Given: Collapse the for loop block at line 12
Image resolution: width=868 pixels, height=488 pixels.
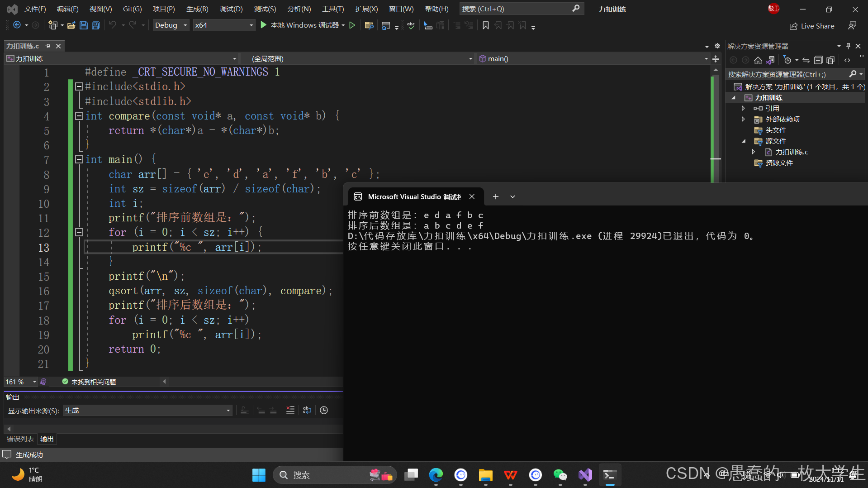Looking at the screenshot, I should tap(79, 232).
